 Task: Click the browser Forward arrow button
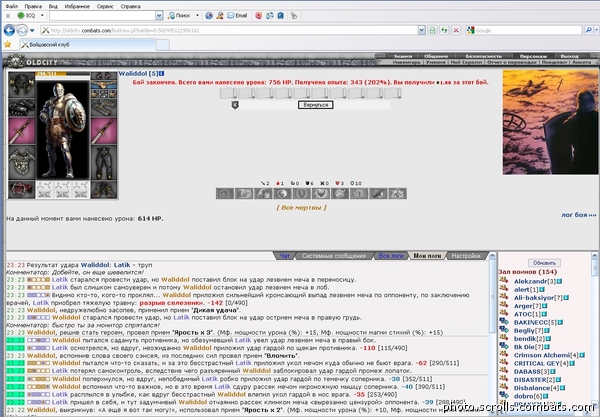(22, 30)
